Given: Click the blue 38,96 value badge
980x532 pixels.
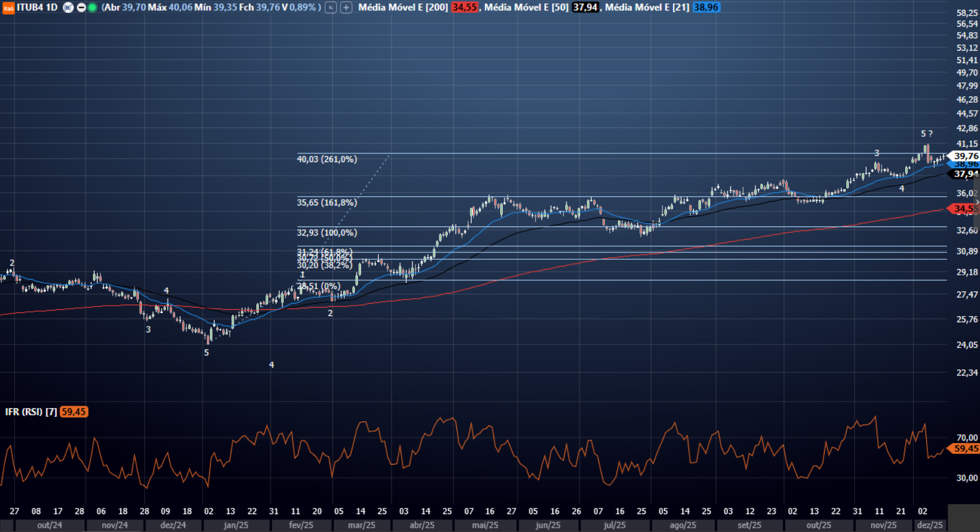Looking at the screenshot, I should click(706, 7).
